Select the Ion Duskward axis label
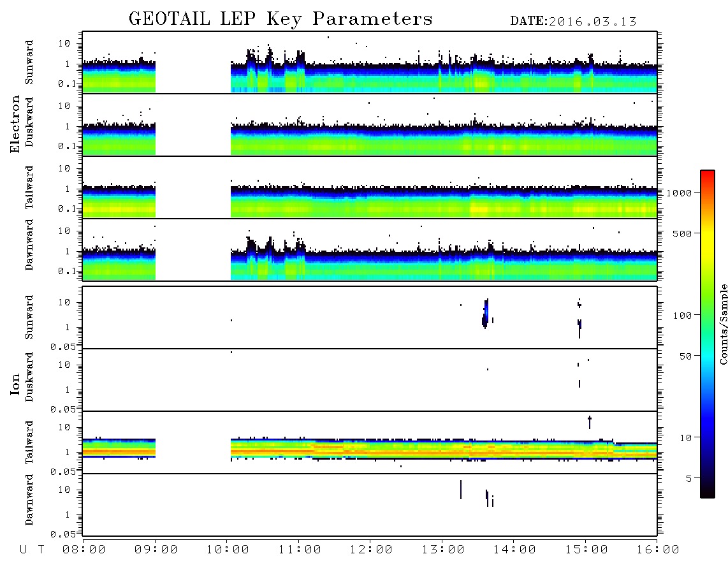This screenshot has height=561, width=728. [x=29, y=377]
